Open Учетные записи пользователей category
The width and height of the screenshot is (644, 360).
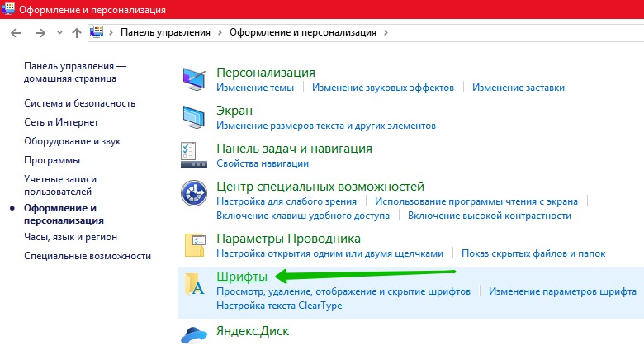tap(60, 185)
